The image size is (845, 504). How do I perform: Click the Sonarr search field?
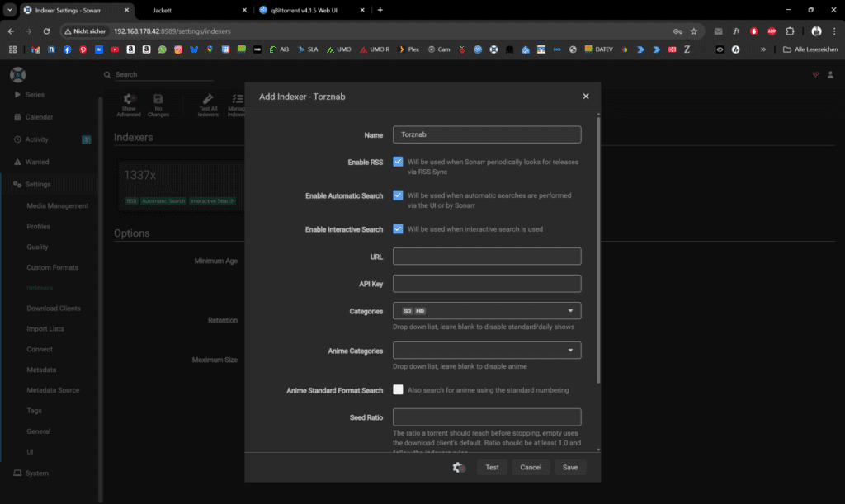[x=164, y=75]
